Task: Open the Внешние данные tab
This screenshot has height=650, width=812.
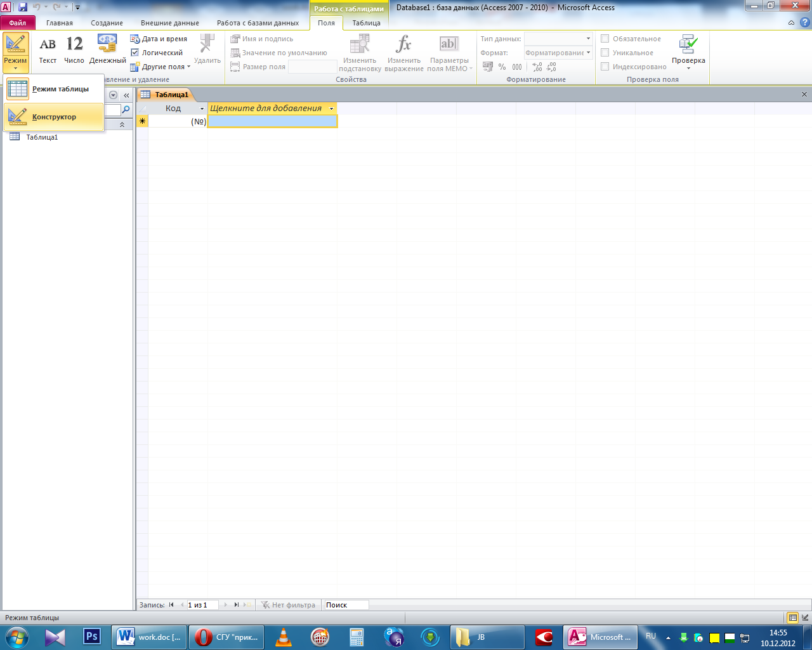Action: (x=170, y=23)
